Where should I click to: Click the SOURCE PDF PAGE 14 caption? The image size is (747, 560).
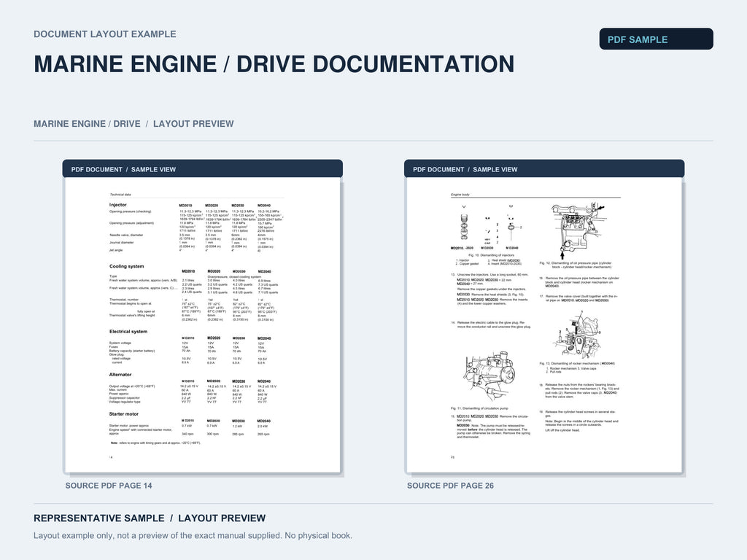(109, 486)
